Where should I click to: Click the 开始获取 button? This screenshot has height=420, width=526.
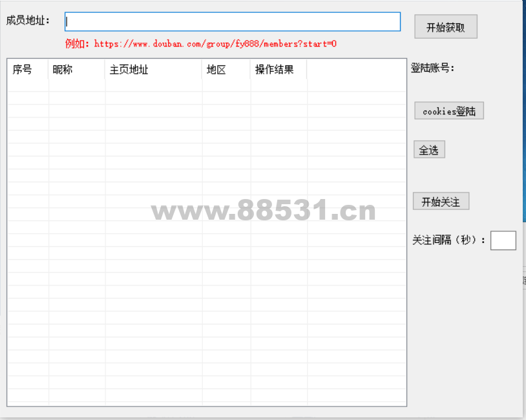click(x=446, y=26)
